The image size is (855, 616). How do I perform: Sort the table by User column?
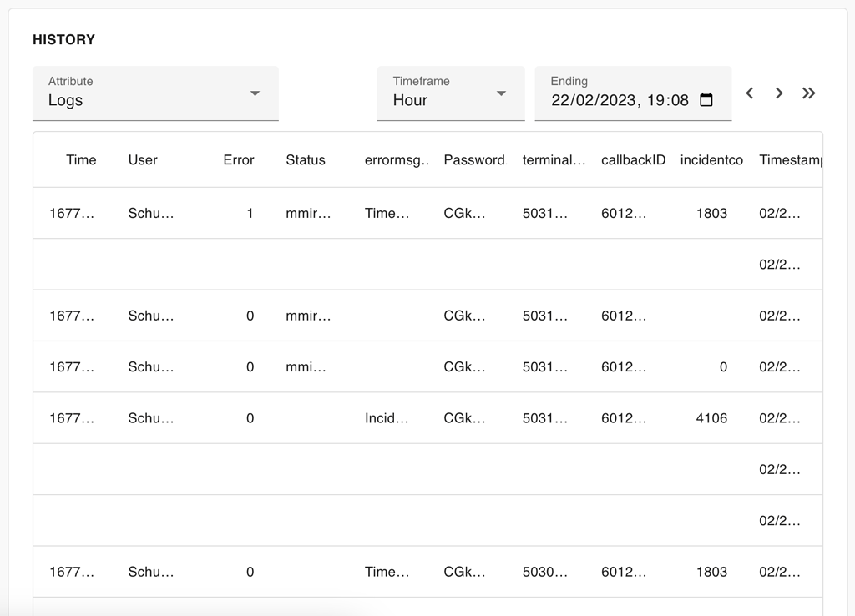(x=142, y=159)
